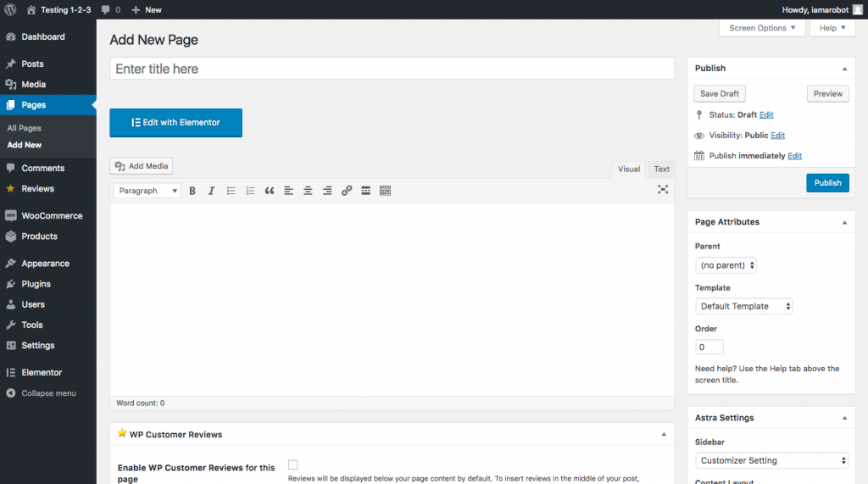Screen dimensions: 868x484
Task: Open the Appearance menu
Action: [48, 263]
